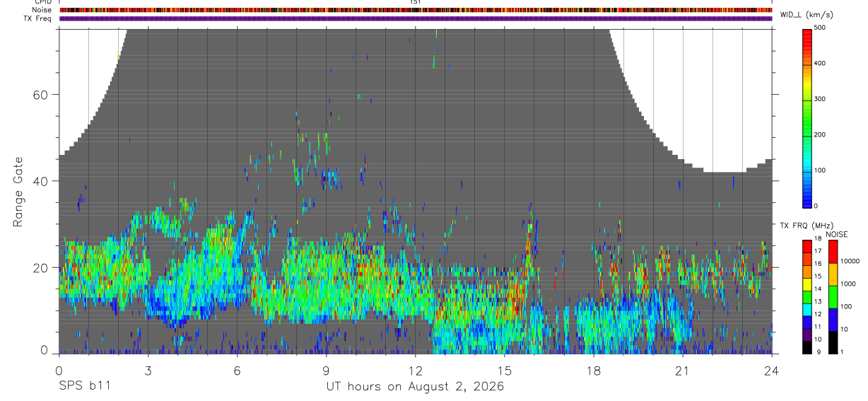Click the purple TX Freq strip above the plot

416,18
